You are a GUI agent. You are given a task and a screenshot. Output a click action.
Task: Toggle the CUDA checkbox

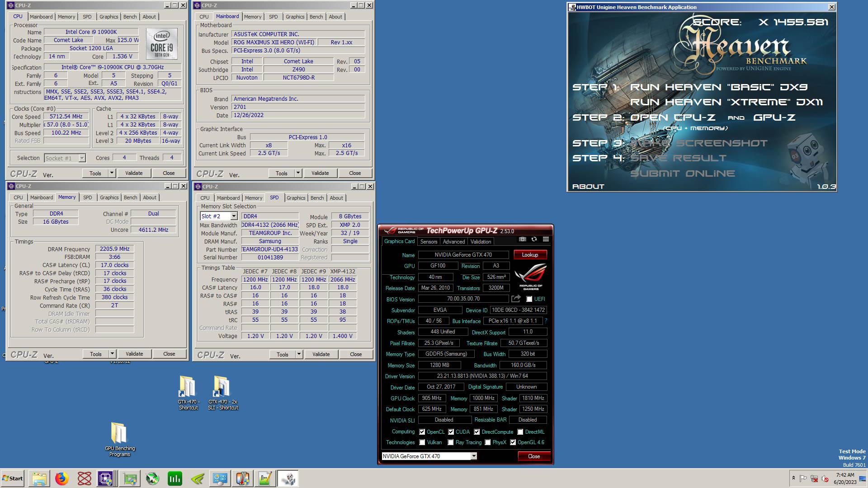451,432
